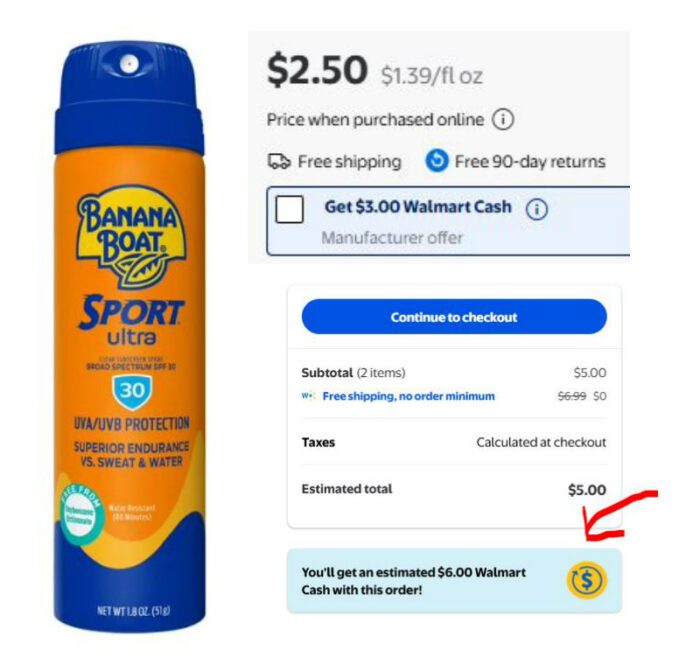The image size is (700, 657).
Task: Click the Free 90-day returns circular arrow icon
Action: (x=437, y=161)
